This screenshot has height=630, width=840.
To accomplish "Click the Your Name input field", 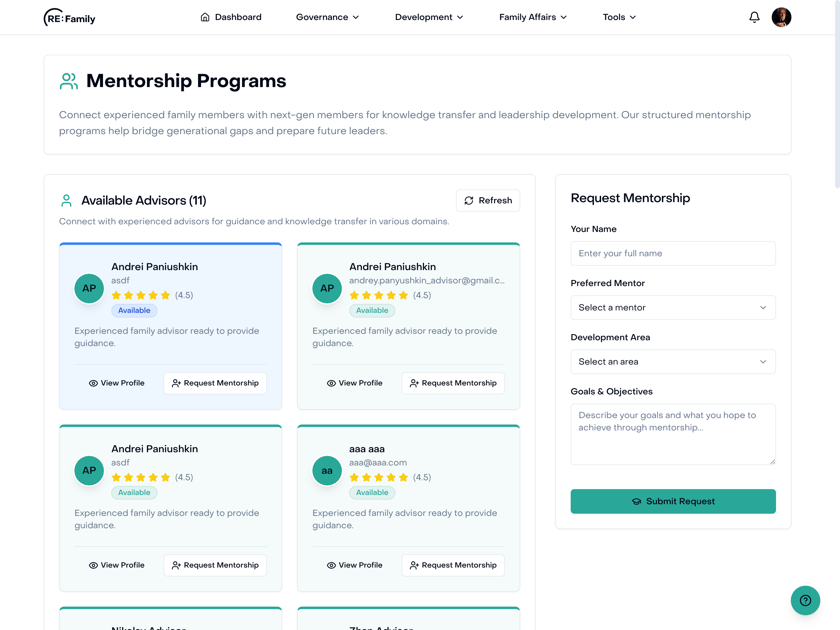I will pyautogui.click(x=673, y=253).
